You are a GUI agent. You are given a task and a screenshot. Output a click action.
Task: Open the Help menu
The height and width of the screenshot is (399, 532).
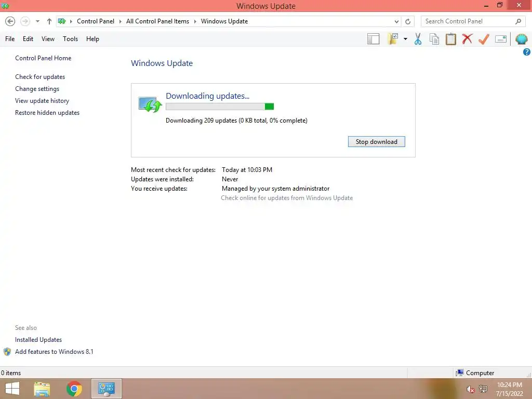92,39
